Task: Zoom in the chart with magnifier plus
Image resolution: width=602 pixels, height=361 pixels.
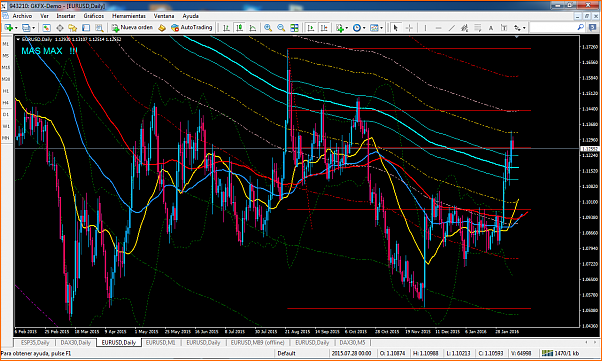Action: pos(268,28)
